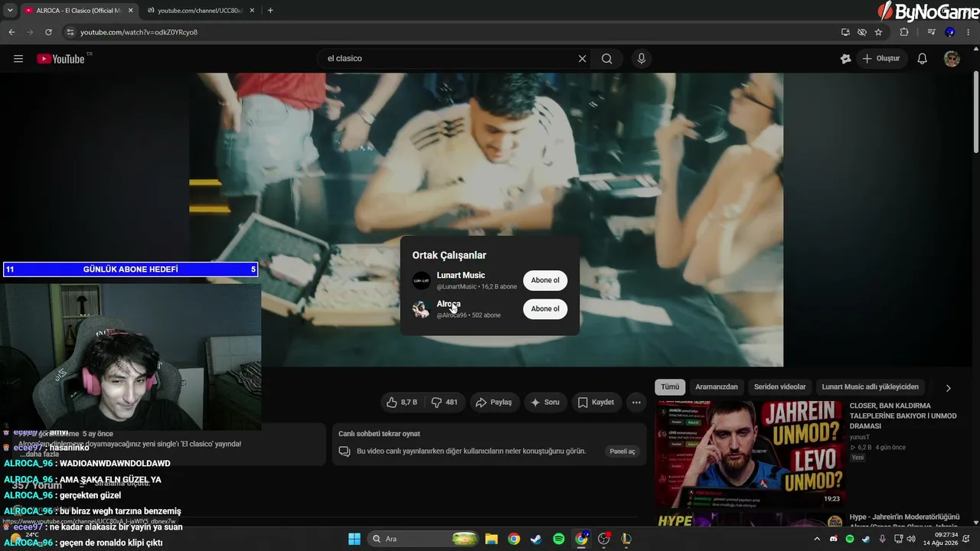Bookmark the page with the star icon
The height and width of the screenshot is (551, 980).
(x=878, y=32)
